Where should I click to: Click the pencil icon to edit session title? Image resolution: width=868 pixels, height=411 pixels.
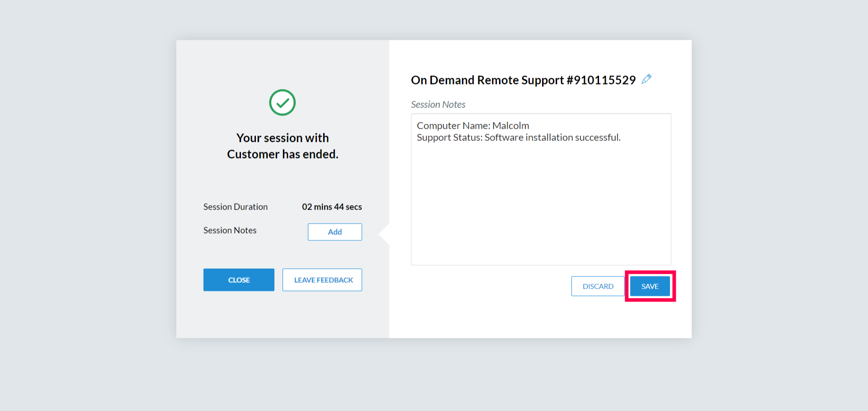coord(646,79)
